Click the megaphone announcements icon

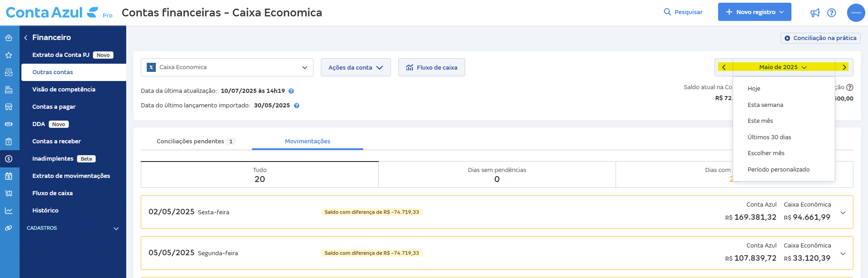tap(815, 13)
